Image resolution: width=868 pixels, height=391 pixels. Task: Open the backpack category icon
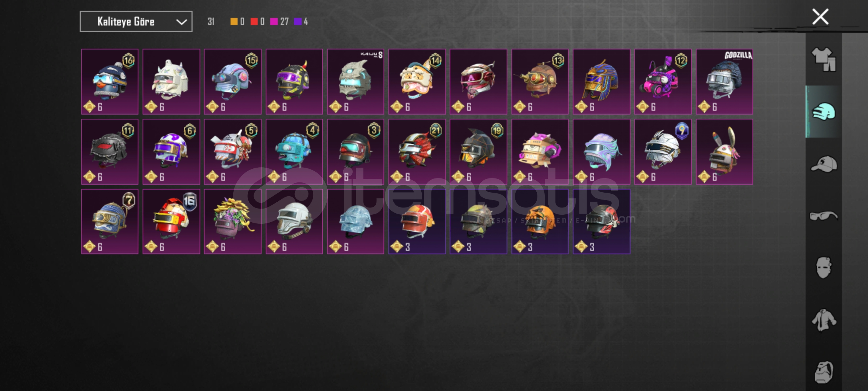[824, 372]
